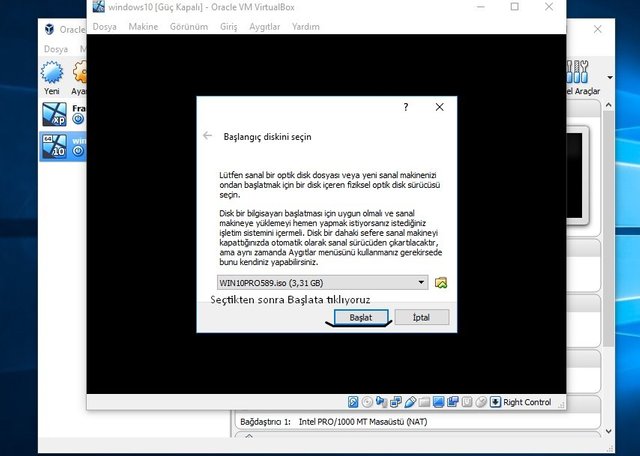640x456 pixels.
Task: Click the VM window title bar icon
Action: [x=98, y=7]
